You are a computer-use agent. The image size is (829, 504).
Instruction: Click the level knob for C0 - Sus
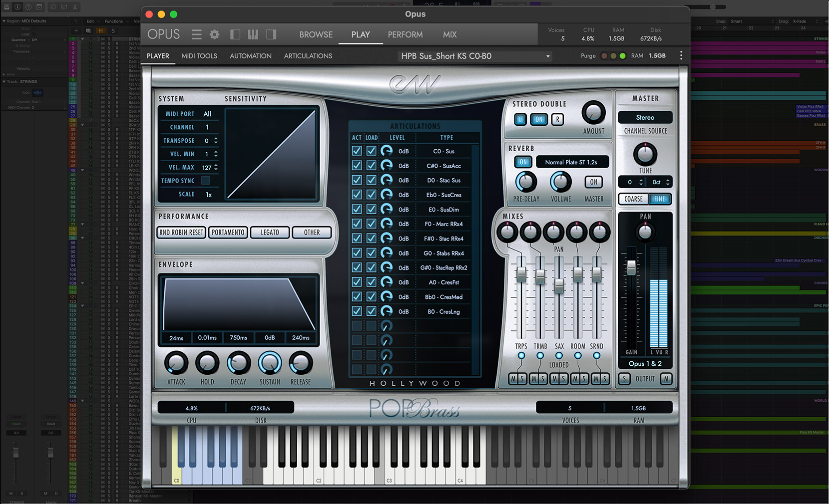387,151
